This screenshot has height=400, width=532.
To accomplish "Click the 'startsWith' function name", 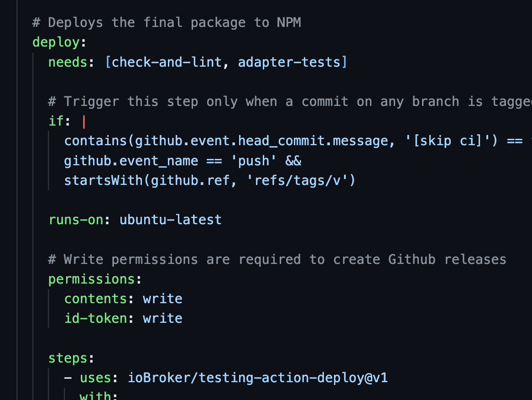I will [x=104, y=180].
